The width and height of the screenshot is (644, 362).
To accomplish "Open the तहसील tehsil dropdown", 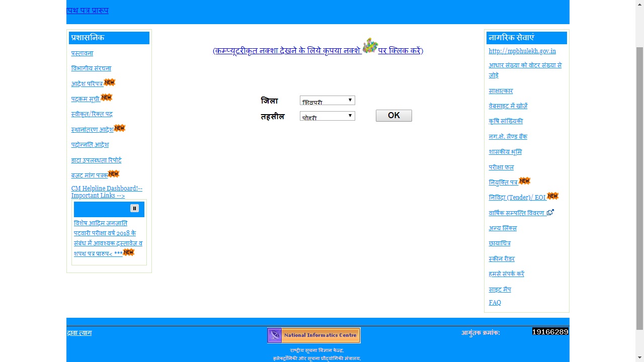I will (x=327, y=116).
